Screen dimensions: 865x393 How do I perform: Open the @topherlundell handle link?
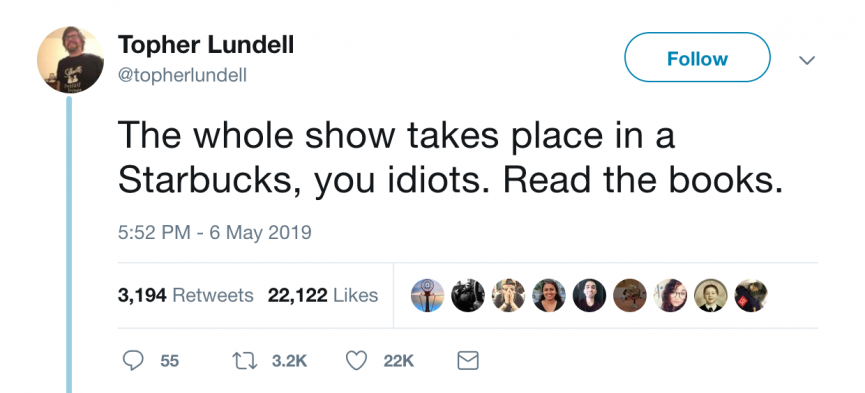[x=182, y=75]
